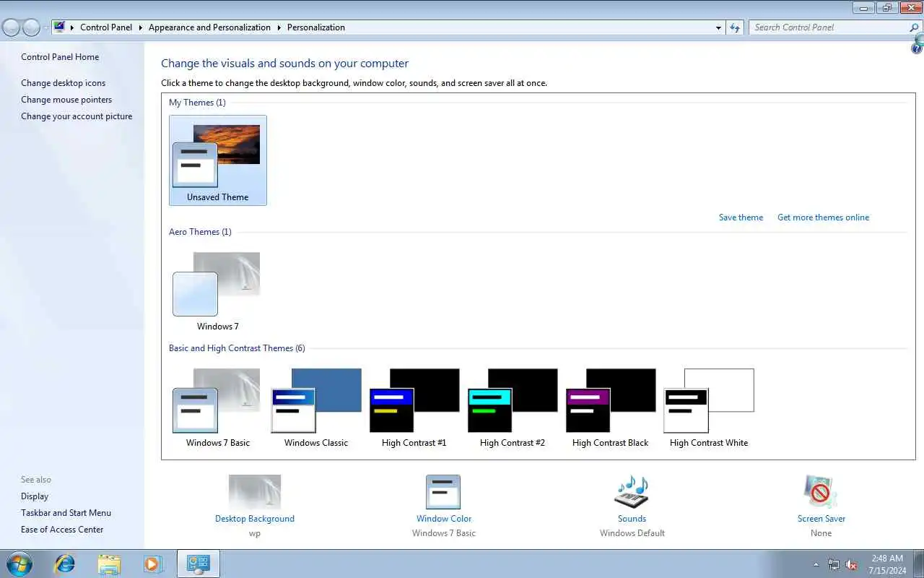Click the Screen Saver link text
This screenshot has height=578, width=924.
[x=821, y=519]
